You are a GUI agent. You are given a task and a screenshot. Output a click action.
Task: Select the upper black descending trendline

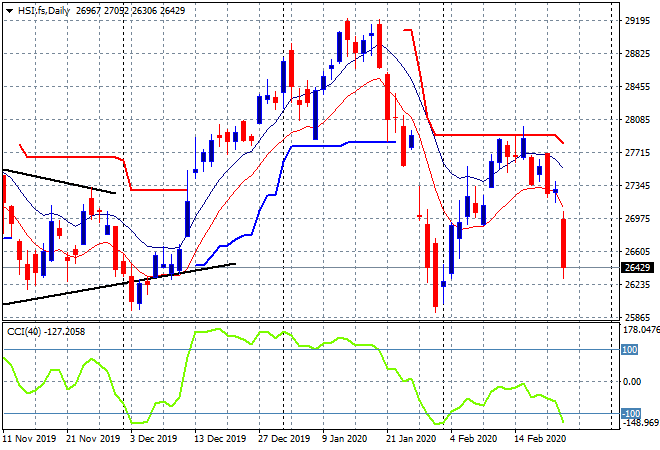click(59, 181)
